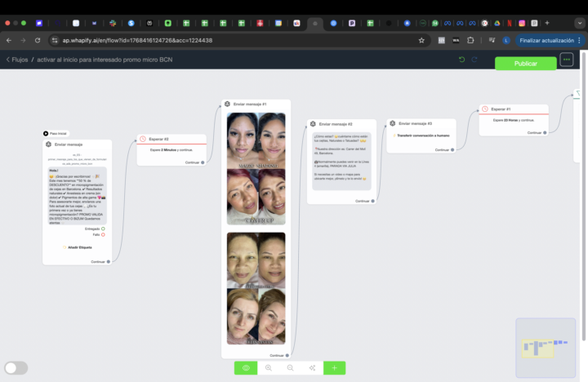Click the auto-arrange sparkle icon

pyautogui.click(x=312, y=368)
